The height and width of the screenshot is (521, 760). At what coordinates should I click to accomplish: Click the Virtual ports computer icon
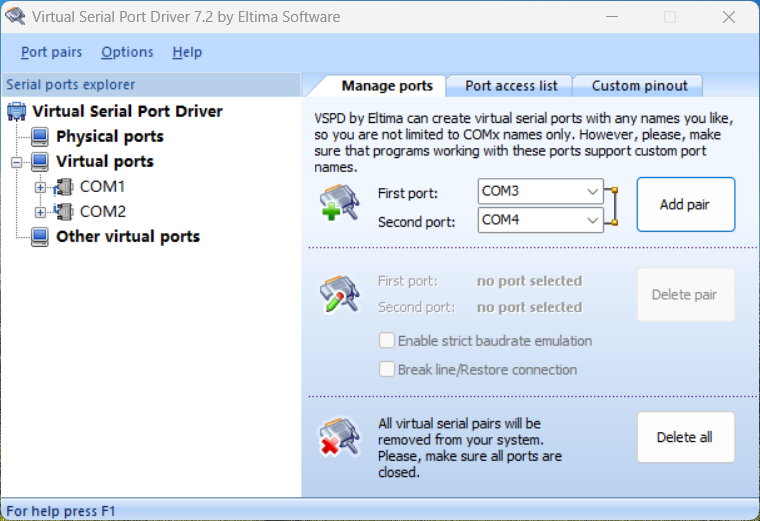pyautogui.click(x=40, y=162)
